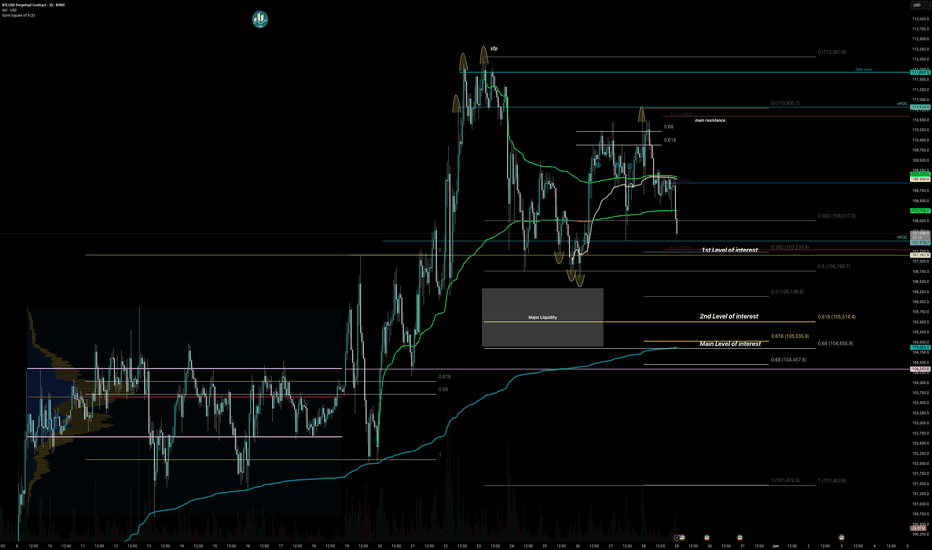Screen dimensions: 932x550
Task: Click the 102,000.0 price scale label
Action: pos(921,463)
